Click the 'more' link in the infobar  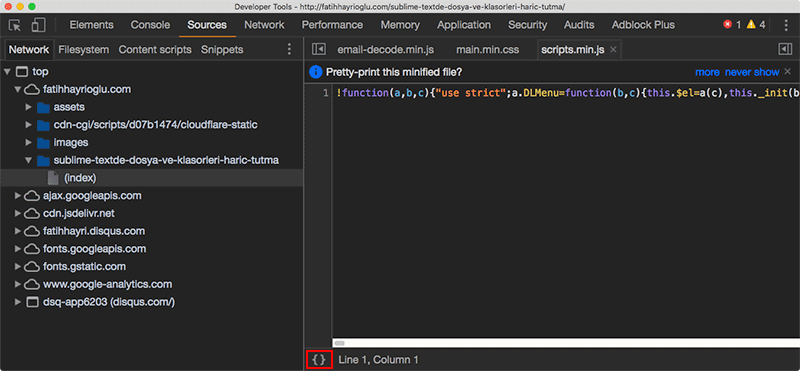tap(707, 72)
